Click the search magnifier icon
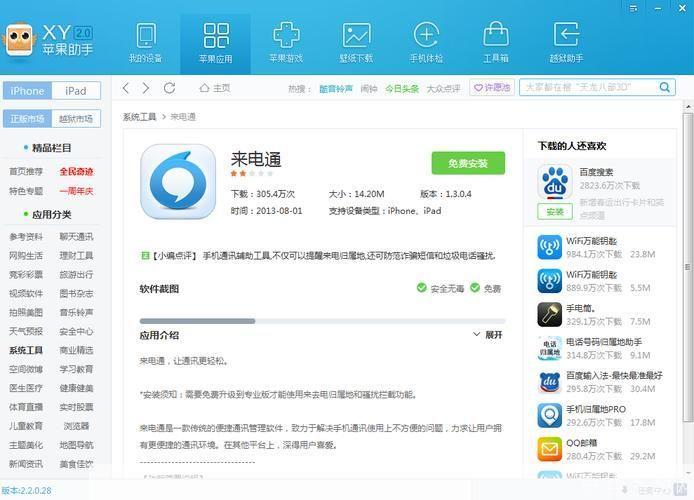Image resolution: width=694 pixels, height=500 pixels. click(x=666, y=88)
